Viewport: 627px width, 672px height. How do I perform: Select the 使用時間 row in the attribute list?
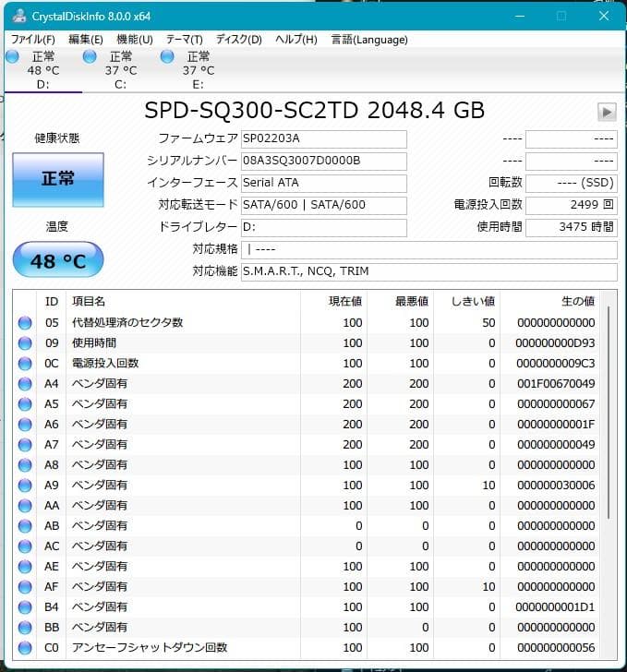click(x=307, y=342)
